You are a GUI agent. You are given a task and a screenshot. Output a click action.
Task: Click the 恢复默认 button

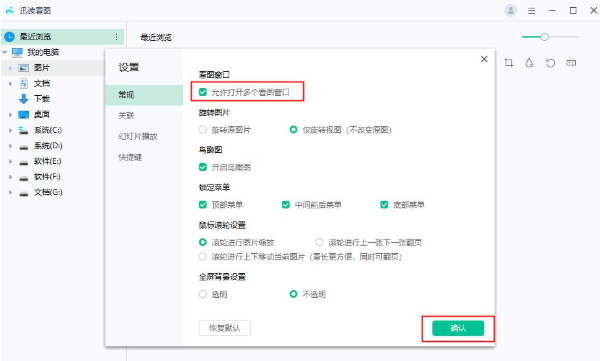225,328
